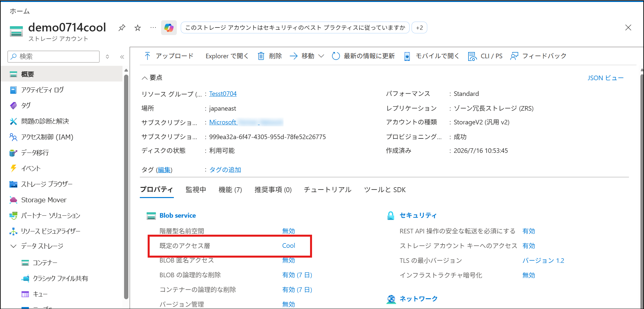Close the storage account blade
The height and width of the screenshot is (309, 644).
click(628, 27)
